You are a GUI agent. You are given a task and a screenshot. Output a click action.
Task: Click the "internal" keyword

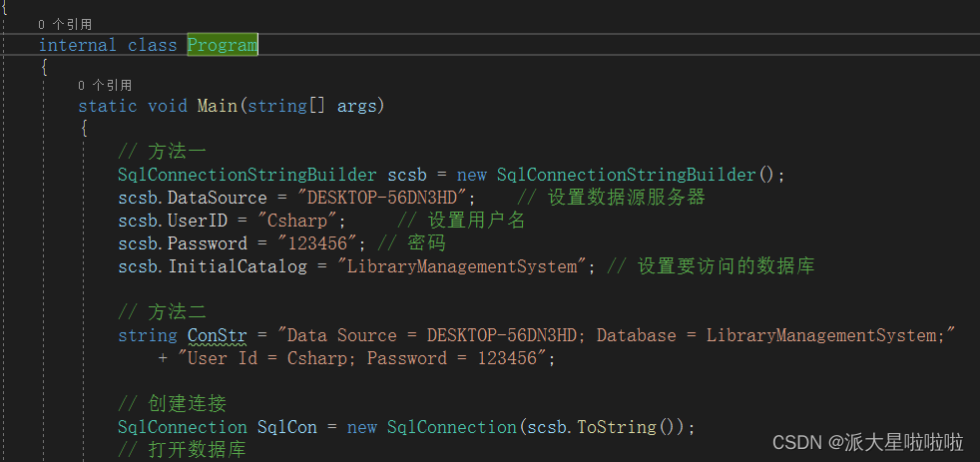(x=78, y=45)
